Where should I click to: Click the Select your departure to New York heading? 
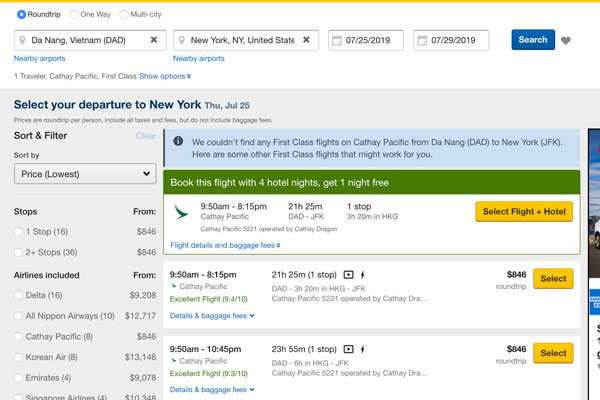tap(107, 104)
